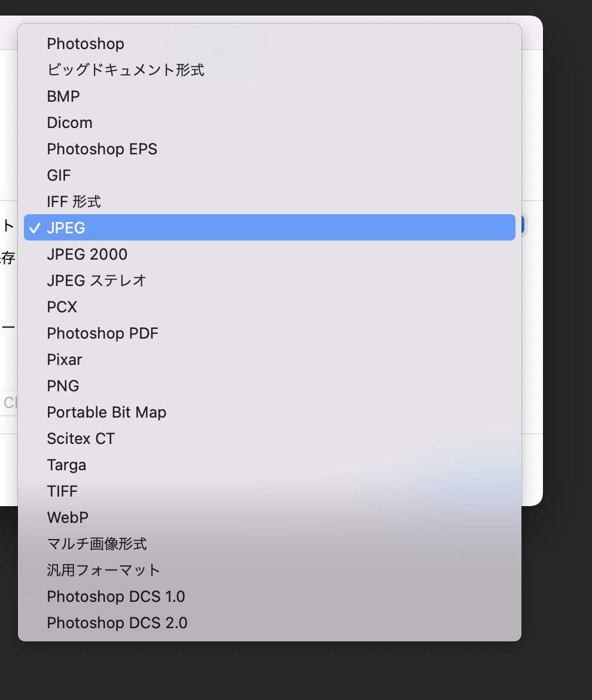Choose Photoshop PDF format
The height and width of the screenshot is (700, 592).
point(270,333)
